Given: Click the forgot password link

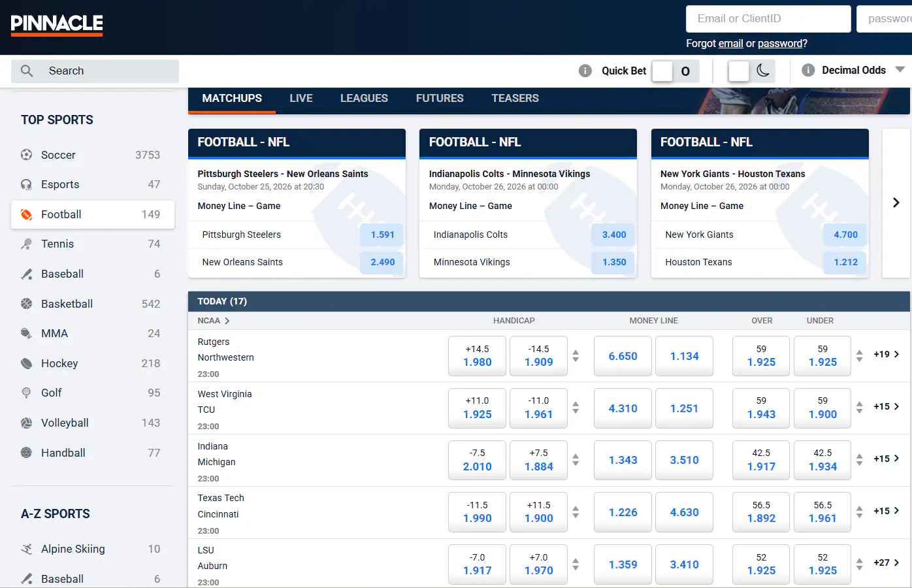Looking at the screenshot, I should (780, 44).
